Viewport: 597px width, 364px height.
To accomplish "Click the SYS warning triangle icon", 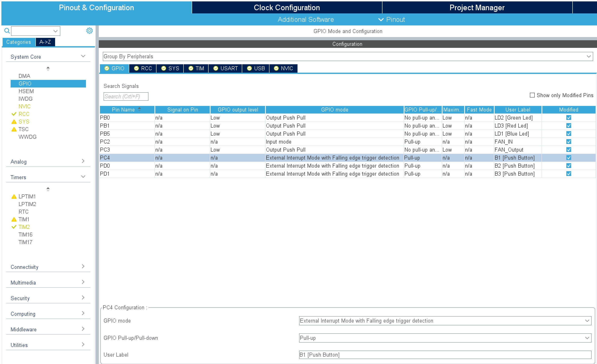I will point(14,122).
